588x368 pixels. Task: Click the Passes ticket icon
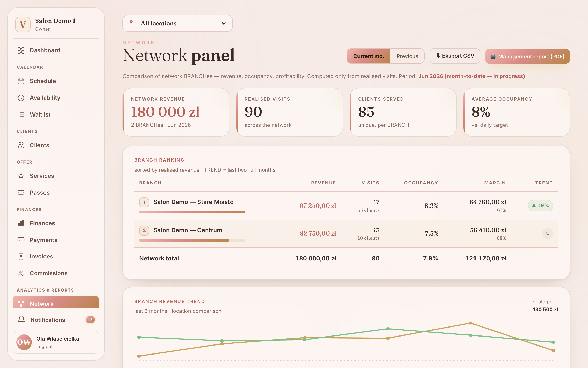tap(21, 193)
